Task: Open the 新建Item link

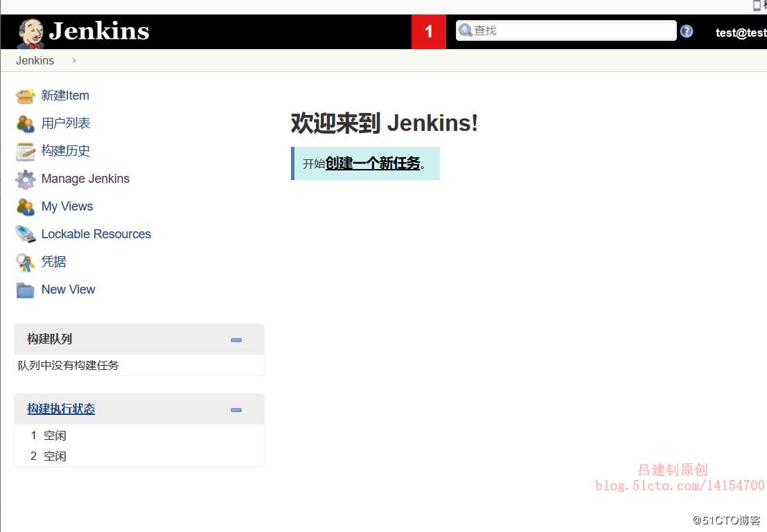Action: [x=65, y=96]
